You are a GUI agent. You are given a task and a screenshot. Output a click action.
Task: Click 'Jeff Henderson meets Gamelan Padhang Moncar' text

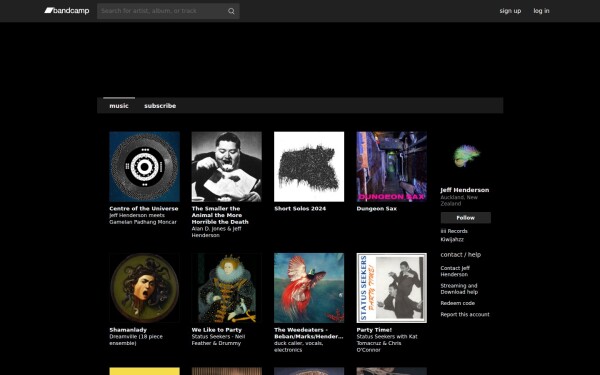click(x=143, y=218)
